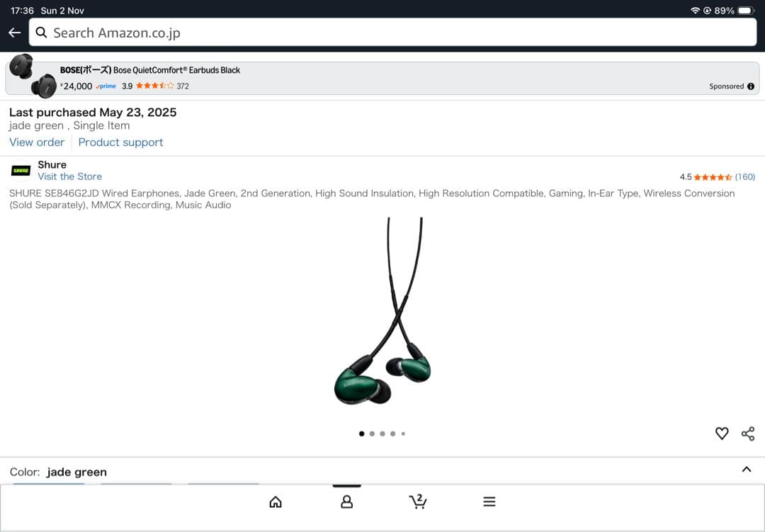Tap the Sponsored info icon
The image size is (765, 532).
tap(751, 86)
